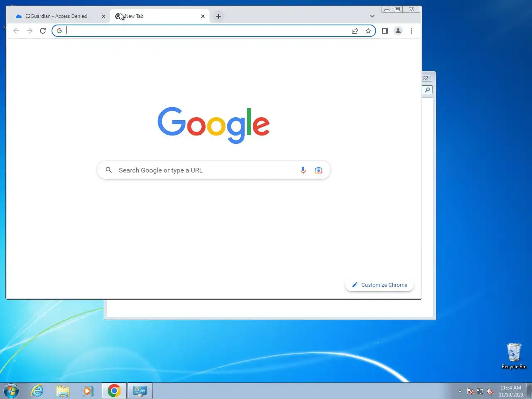The image size is (532, 399).
Task: Minimize the Chrome window
Action: pyautogui.click(x=387, y=9)
